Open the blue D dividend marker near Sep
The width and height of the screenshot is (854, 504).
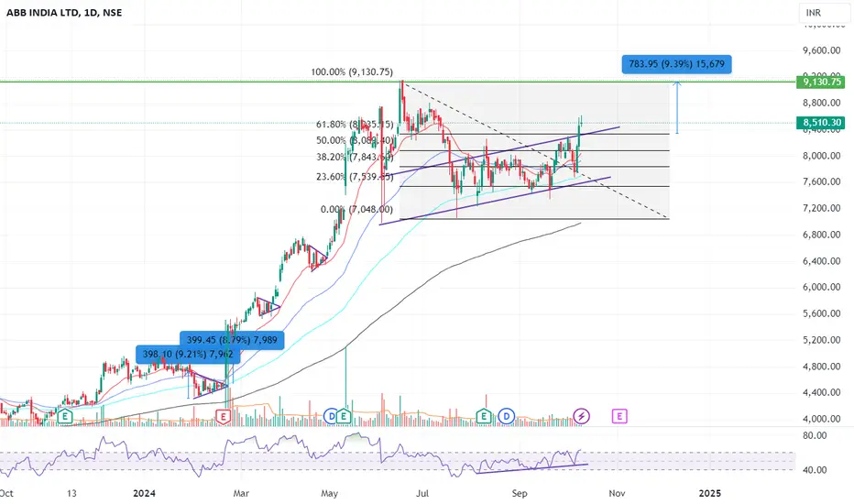point(507,417)
